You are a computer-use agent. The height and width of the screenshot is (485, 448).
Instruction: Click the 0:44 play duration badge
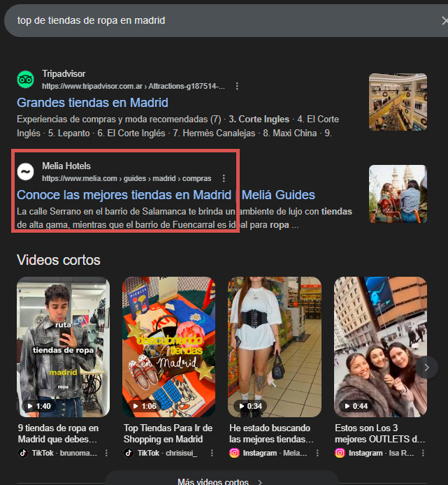[356, 406]
